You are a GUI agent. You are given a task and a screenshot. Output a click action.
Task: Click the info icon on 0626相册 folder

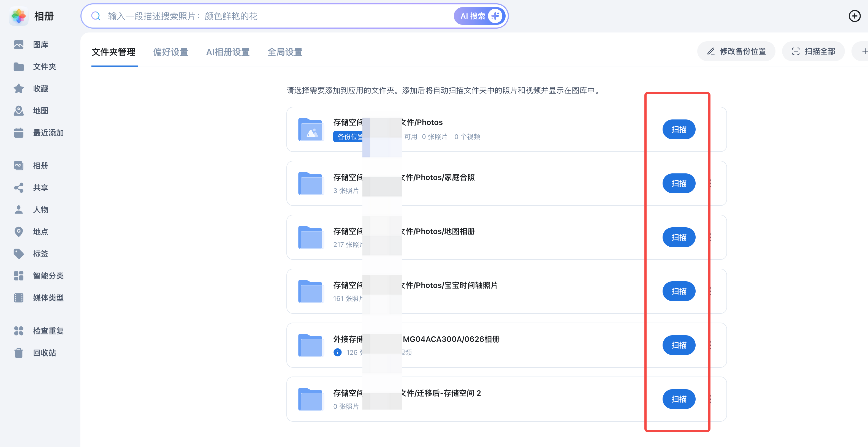tap(337, 352)
